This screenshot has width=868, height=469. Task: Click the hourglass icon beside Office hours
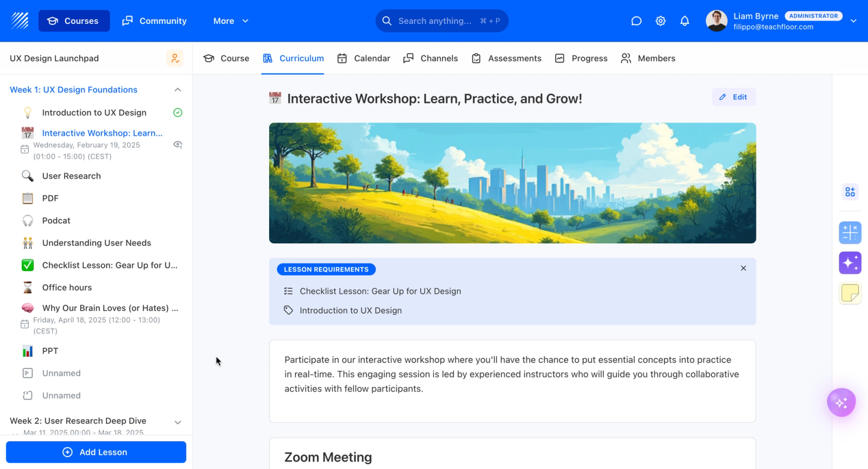(28, 287)
